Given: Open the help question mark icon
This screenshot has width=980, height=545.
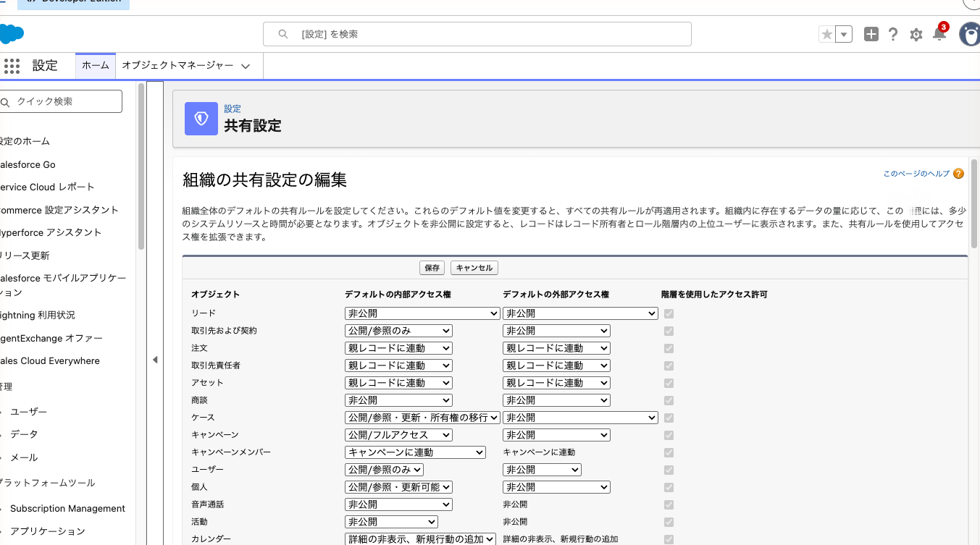Looking at the screenshot, I should (x=893, y=34).
